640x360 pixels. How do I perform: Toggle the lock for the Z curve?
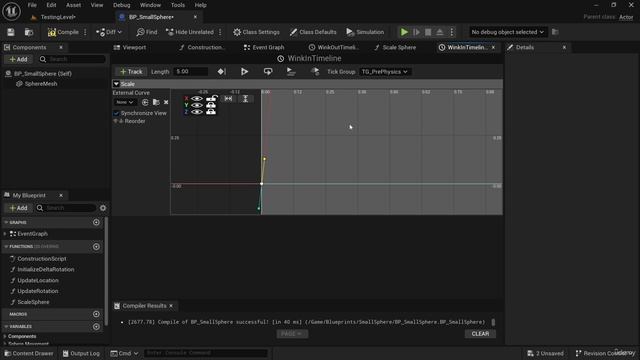211,111
